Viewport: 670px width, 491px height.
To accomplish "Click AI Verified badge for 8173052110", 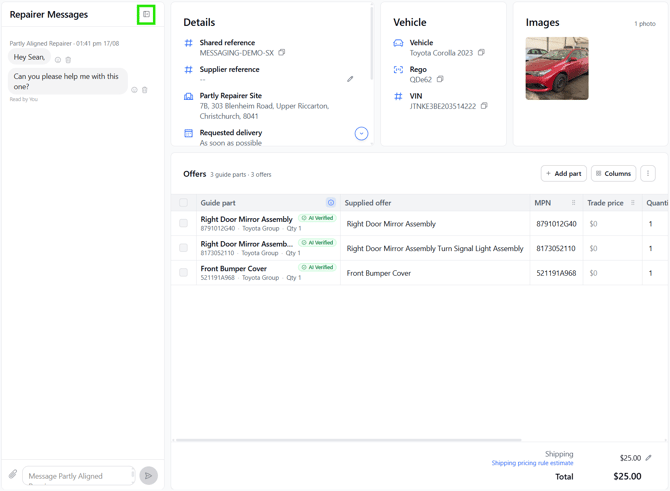I will point(317,243).
